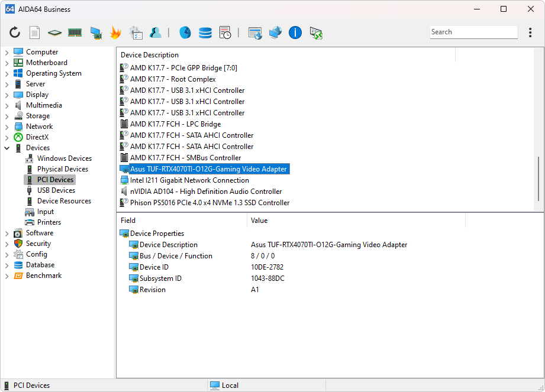Image resolution: width=545 pixels, height=392 pixels.
Task: Open the green memory benchmark icon
Action: click(75, 33)
